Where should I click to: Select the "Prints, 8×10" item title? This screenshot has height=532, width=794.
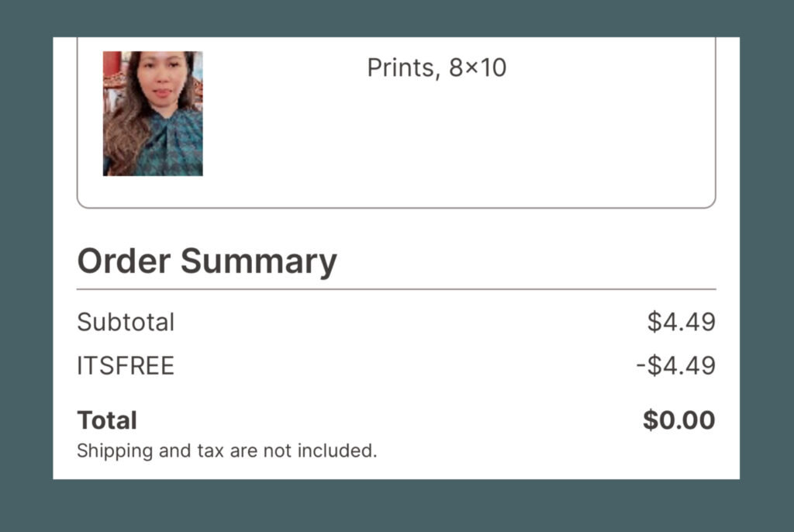437,68
